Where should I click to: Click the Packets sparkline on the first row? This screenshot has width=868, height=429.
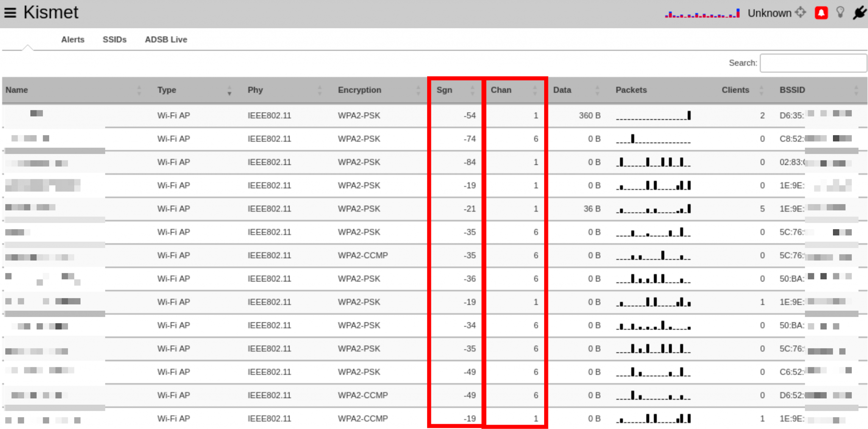pyautogui.click(x=653, y=115)
